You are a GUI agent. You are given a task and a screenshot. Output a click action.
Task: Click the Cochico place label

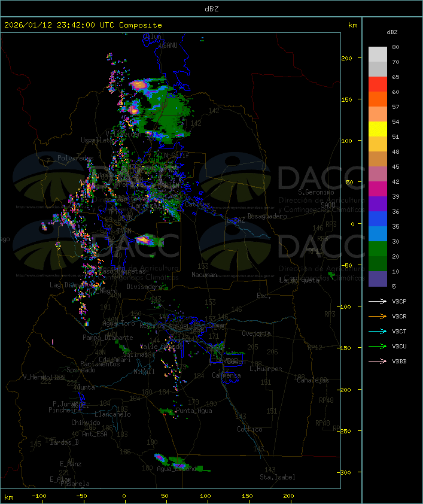coord(249,429)
